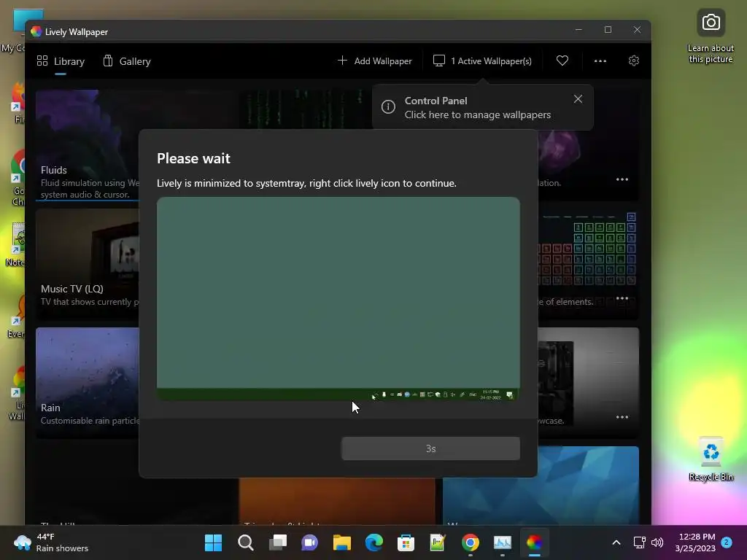Select the Music TV (LQ) wallpaper
Image resolution: width=747 pixels, height=560 pixels.
tap(88, 264)
